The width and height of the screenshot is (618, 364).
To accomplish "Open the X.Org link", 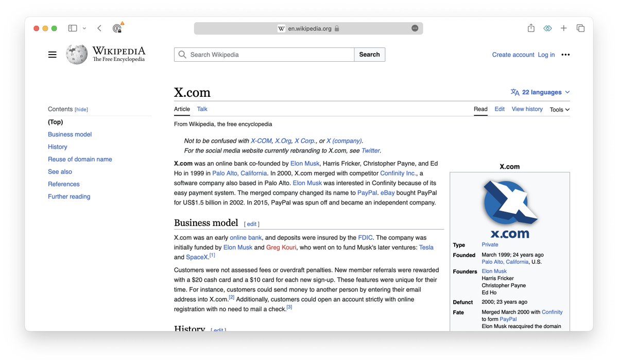I will tap(283, 141).
